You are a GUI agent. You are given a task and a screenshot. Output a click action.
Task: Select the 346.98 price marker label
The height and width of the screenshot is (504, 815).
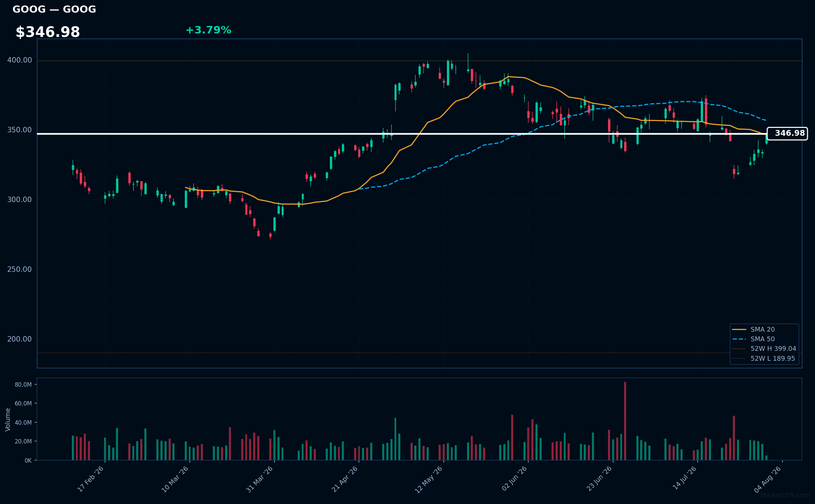[787, 133]
